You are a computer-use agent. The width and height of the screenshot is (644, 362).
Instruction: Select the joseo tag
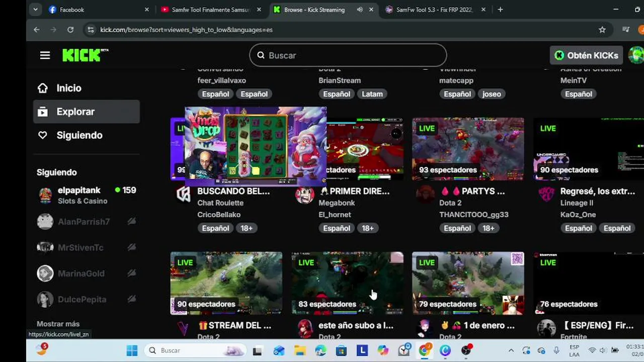pyautogui.click(x=492, y=94)
